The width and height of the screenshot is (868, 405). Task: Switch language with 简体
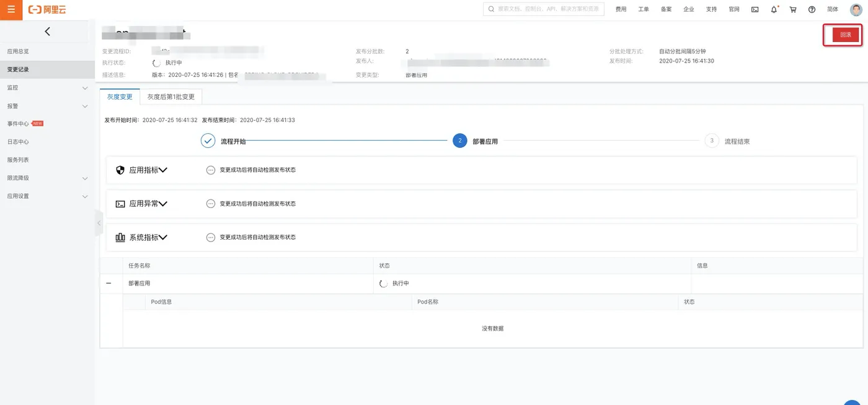pos(833,9)
